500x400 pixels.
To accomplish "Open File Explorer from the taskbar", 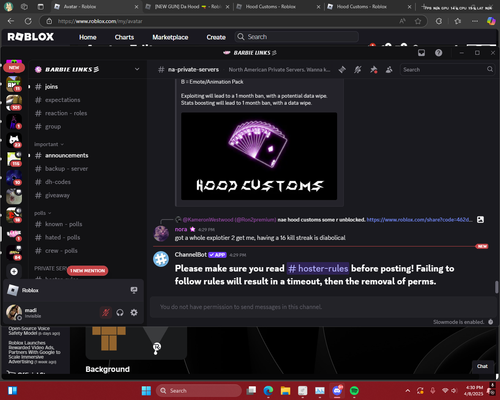I will coord(286,391).
